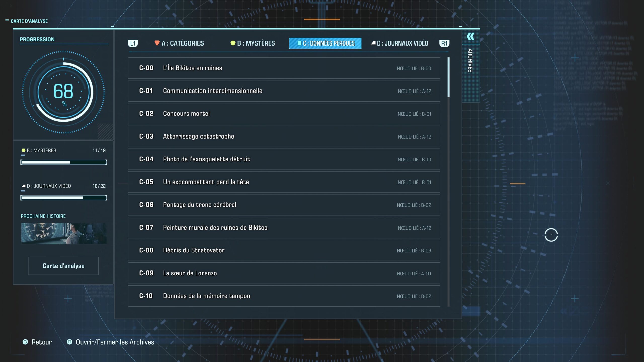Click the white Journaux vidéo tab icon
Image resolution: width=644 pixels, height=362 pixels.
(x=373, y=43)
